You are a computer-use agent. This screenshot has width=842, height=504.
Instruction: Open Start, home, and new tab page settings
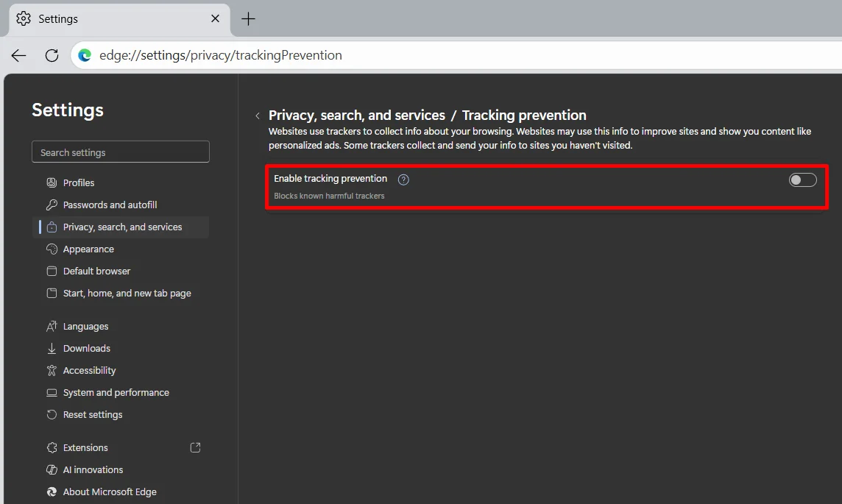[127, 293]
